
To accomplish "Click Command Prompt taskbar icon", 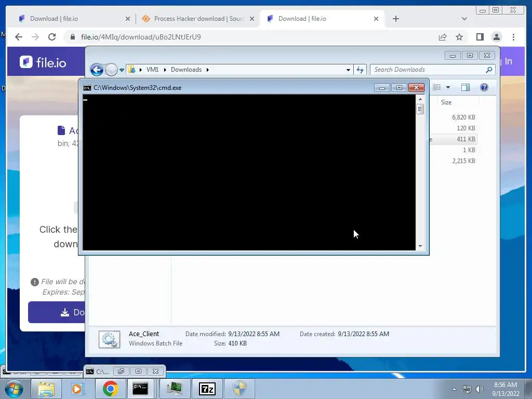I will point(140,389).
